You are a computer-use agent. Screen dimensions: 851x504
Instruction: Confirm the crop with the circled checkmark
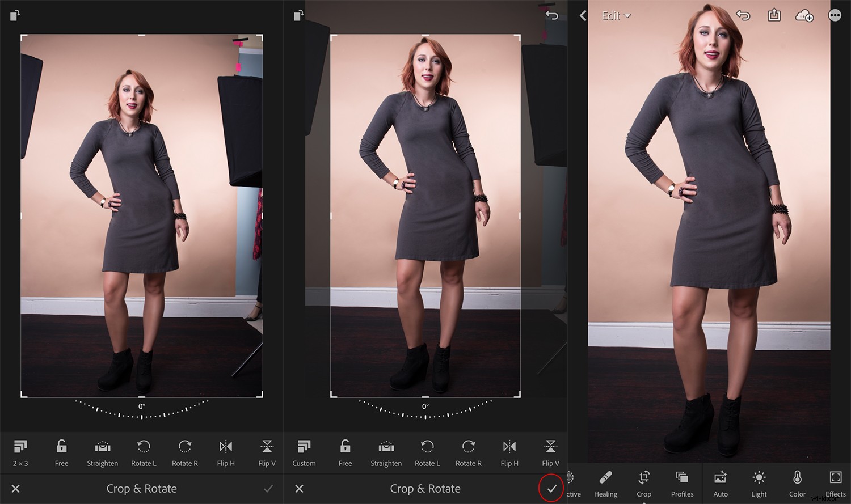[551, 489]
